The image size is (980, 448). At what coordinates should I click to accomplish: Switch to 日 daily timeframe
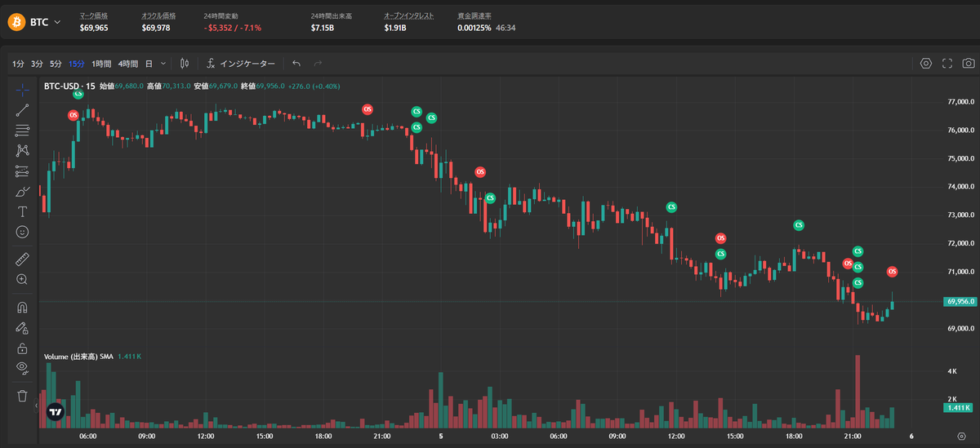click(149, 63)
